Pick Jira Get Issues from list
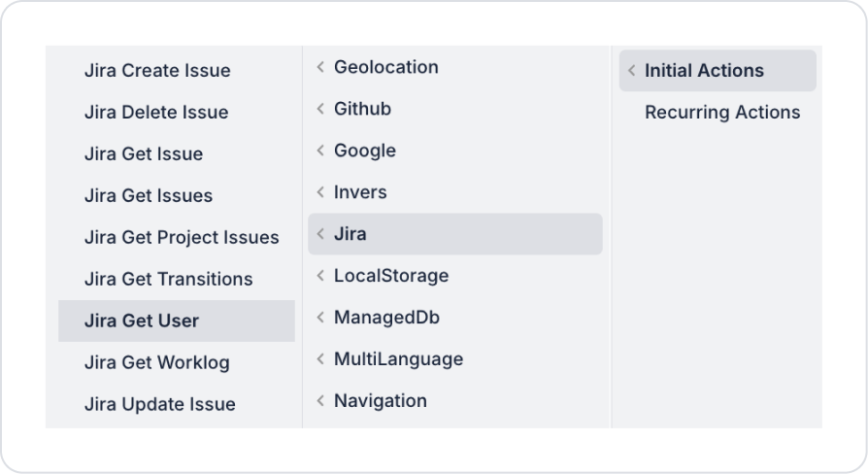The image size is (868, 474). click(x=149, y=196)
